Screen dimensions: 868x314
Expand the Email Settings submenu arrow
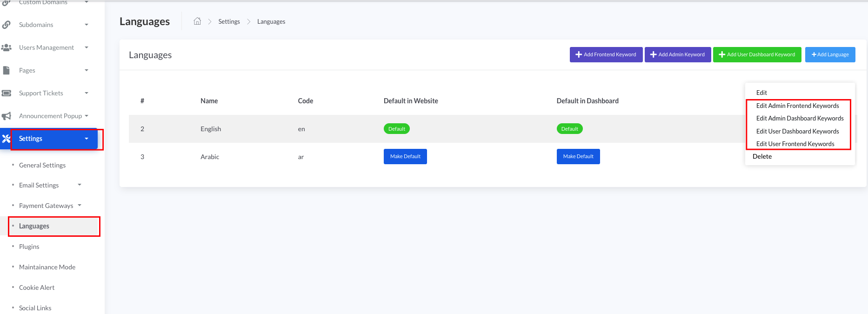point(80,185)
